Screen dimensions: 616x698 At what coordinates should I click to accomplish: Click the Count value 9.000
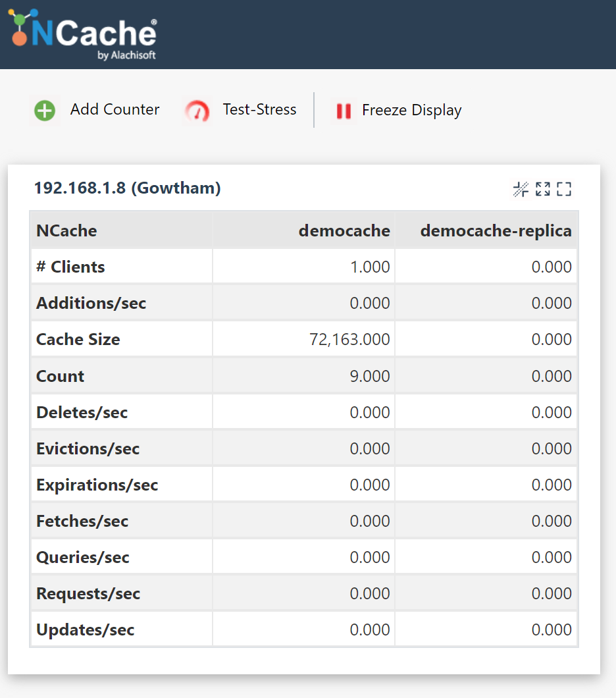point(369,376)
